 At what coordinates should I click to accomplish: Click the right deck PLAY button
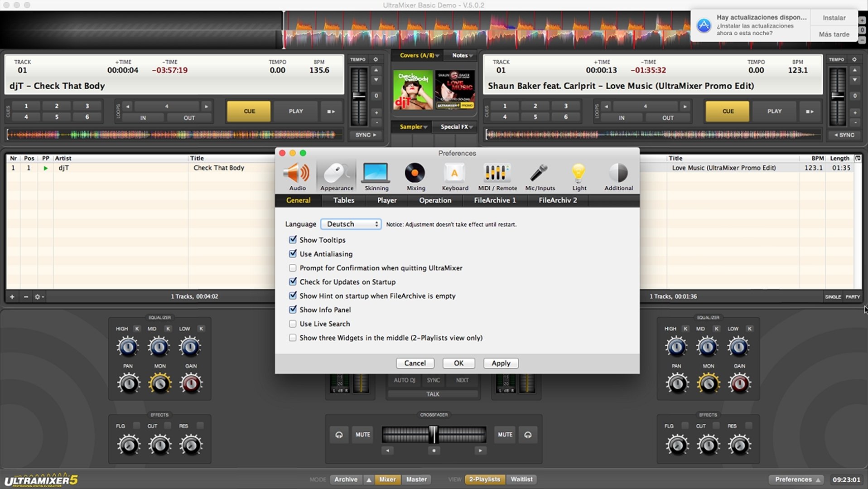[x=774, y=111]
